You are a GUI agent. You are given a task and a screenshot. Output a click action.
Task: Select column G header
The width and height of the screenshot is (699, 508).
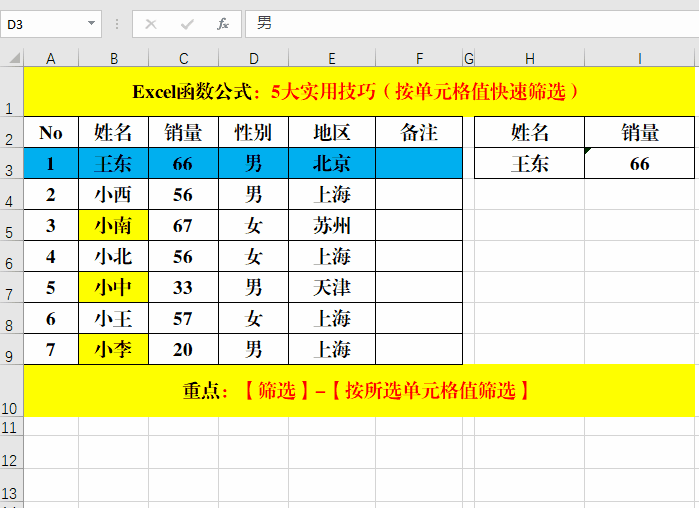469,58
